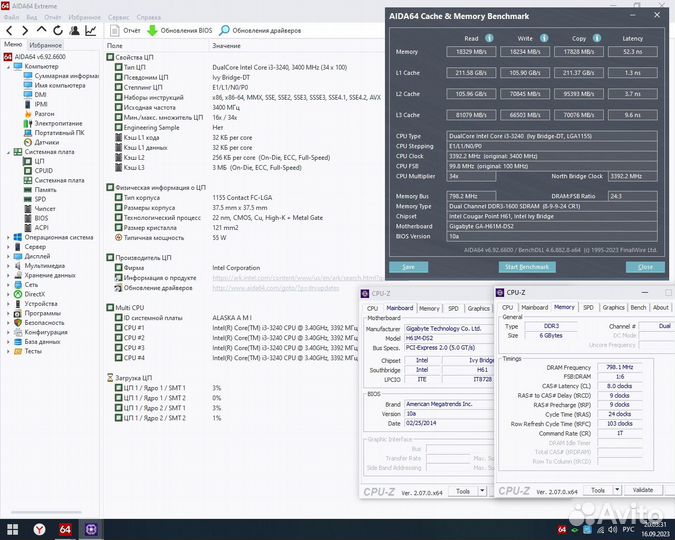Open Tools dropdown arrow in back CPU-Z
Viewport: 675px width, 540px height.
click(482, 491)
